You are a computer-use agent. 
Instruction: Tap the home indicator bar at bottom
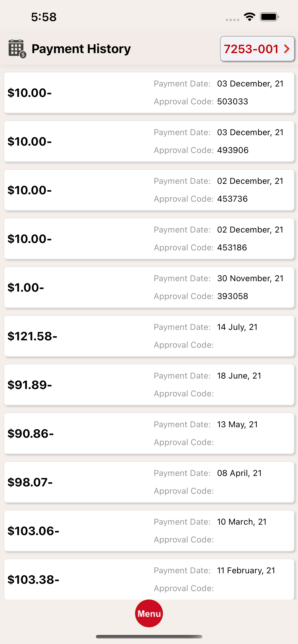click(x=149, y=637)
